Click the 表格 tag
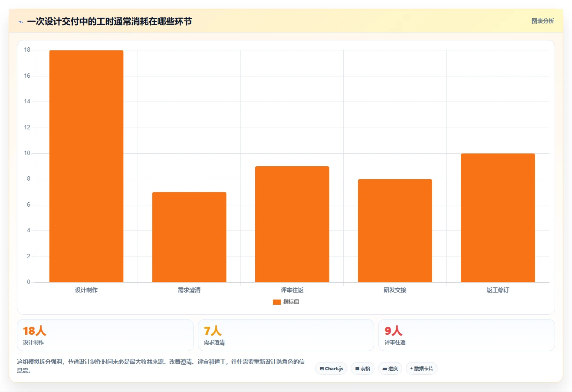The width and height of the screenshot is (572, 392). 362,369
